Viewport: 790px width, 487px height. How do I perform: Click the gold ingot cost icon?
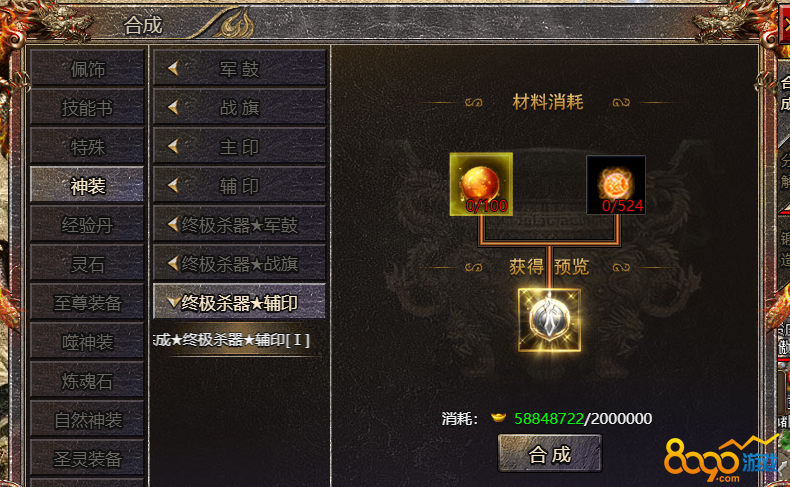pyautogui.click(x=498, y=418)
